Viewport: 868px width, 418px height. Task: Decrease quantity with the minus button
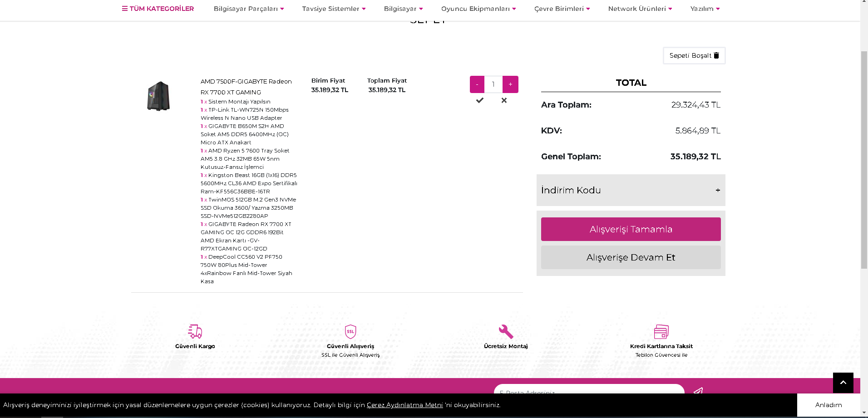point(477,84)
